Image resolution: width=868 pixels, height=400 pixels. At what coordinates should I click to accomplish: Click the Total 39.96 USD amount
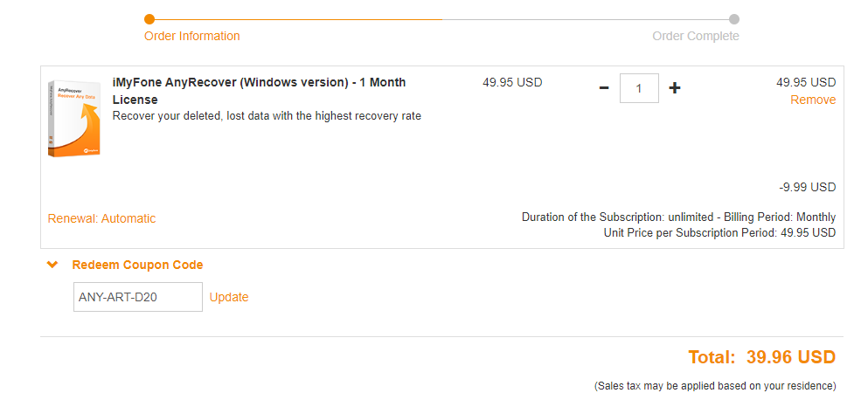point(761,357)
